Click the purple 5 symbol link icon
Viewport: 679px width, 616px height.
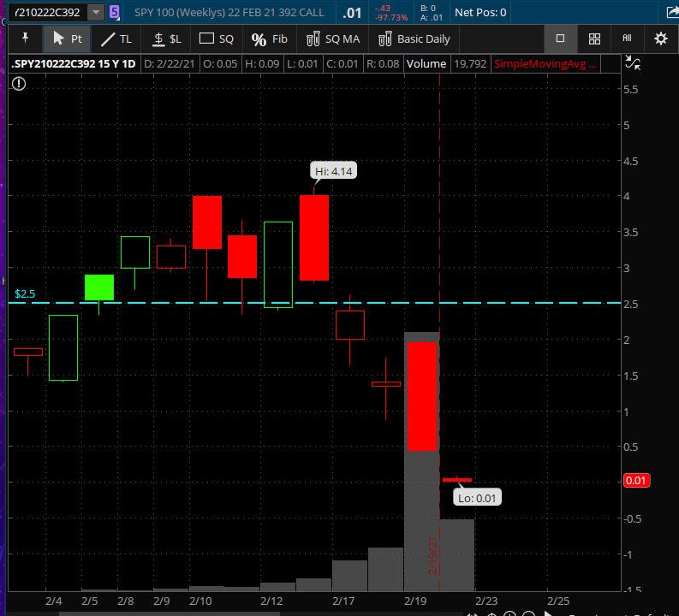point(115,12)
